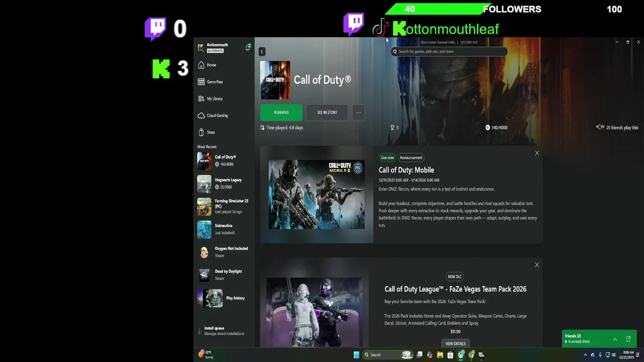
Task: Select the Announcement tag
Action: (x=411, y=157)
